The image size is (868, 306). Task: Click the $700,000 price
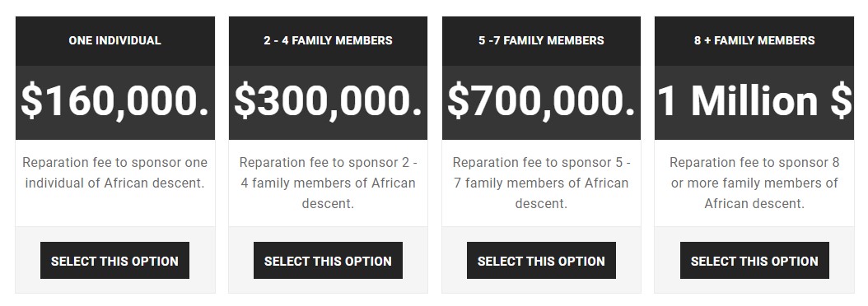tap(541, 100)
